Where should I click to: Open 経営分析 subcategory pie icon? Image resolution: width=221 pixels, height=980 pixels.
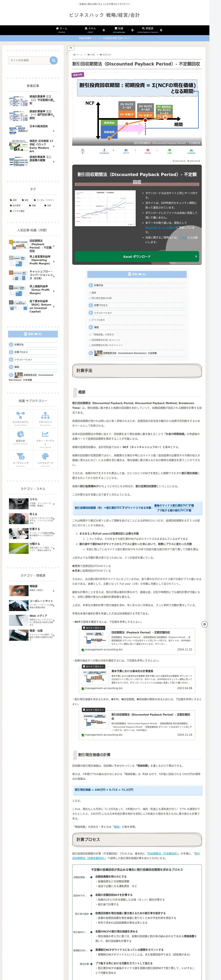21,434
